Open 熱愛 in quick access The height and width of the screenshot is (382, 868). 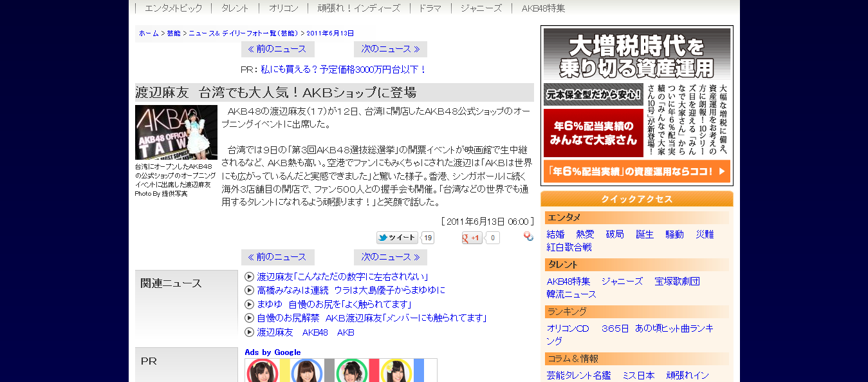585,234
